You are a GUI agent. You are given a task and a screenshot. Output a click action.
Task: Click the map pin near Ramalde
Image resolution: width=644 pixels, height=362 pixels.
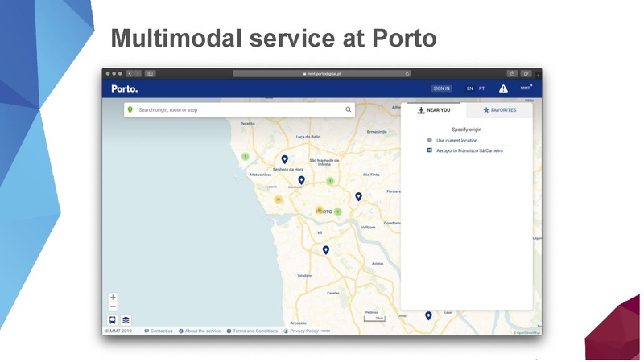coord(301,180)
